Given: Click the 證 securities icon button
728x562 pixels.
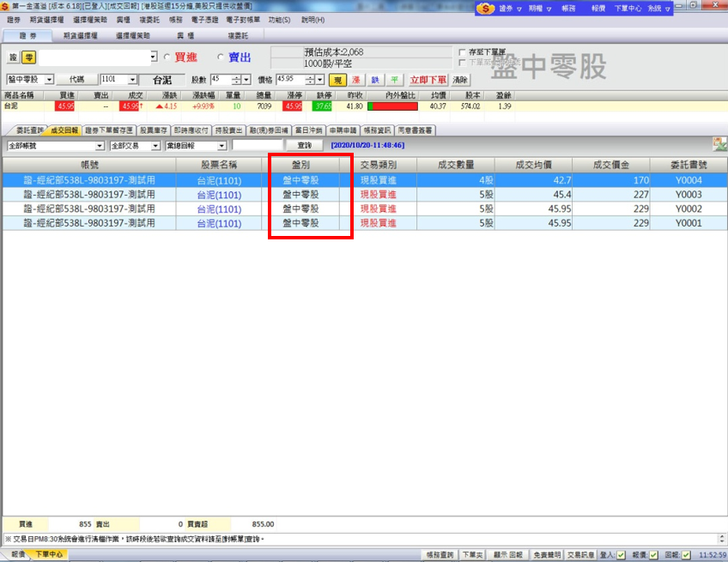Looking at the screenshot, I should coord(13,57).
